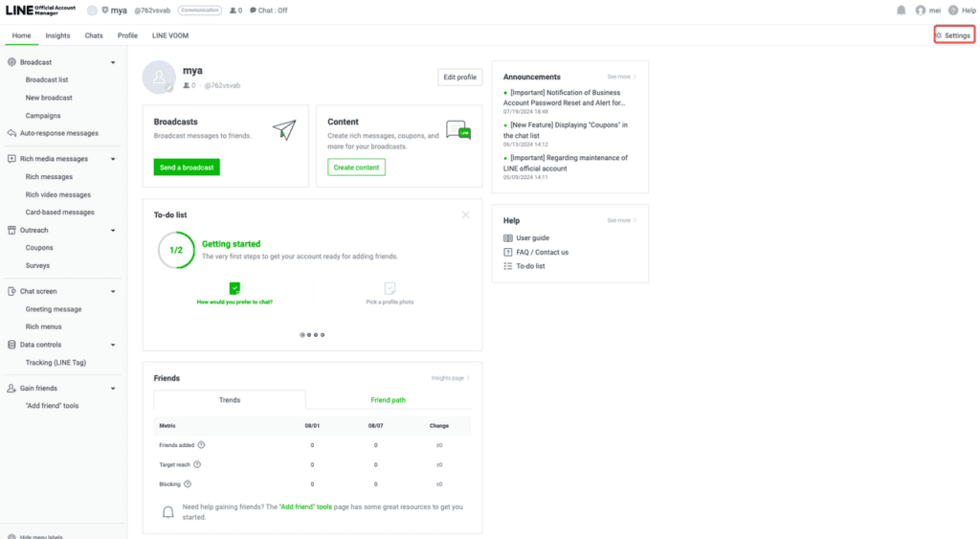Open Tracking (LINE Tag) in sidebar

click(x=56, y=363)
